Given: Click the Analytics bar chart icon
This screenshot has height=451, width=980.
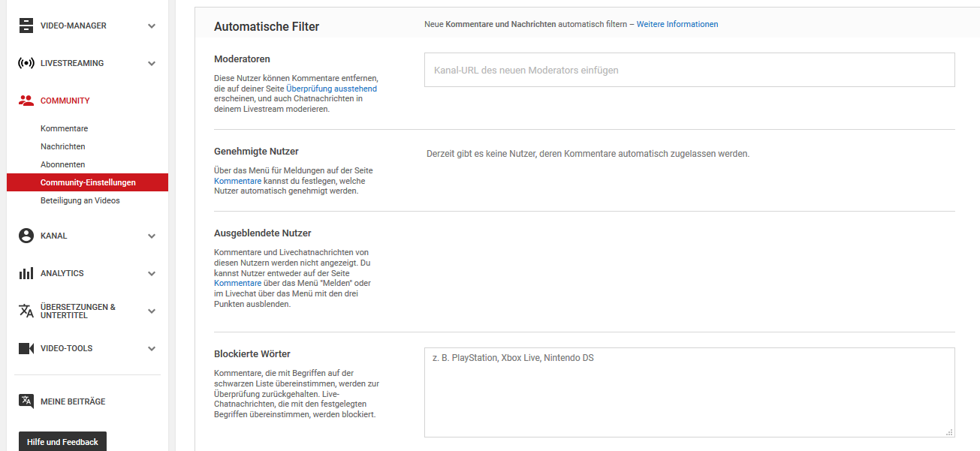Looking at the screenshot, I should click(26, 273).
